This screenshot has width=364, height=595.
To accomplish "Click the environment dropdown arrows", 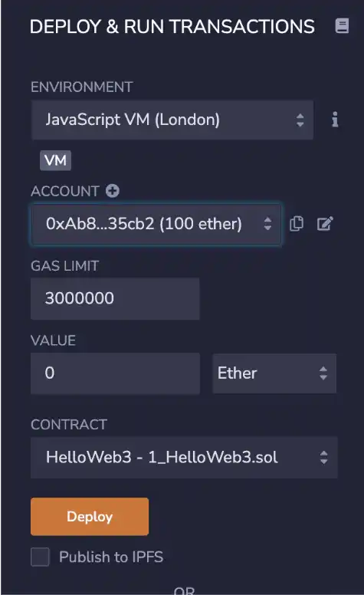I will pyautogui.click(x=300, y=120).
